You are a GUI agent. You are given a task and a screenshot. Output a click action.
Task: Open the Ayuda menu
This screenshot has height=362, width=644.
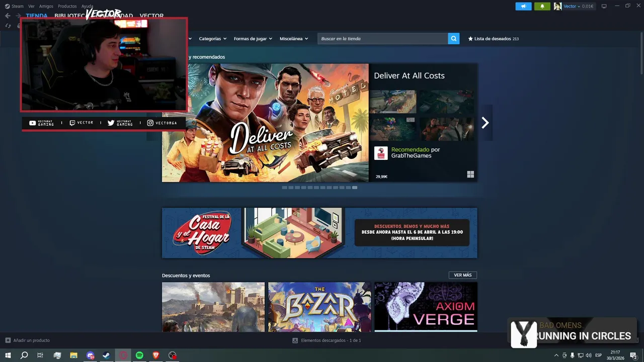(88, 7)
